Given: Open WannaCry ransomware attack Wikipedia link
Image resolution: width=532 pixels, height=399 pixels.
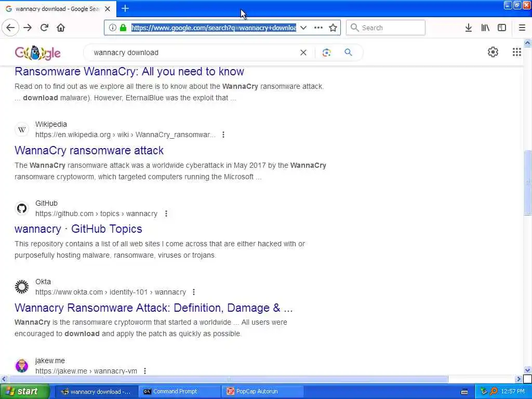Looking at the screenshot, I should pos(89,150).
